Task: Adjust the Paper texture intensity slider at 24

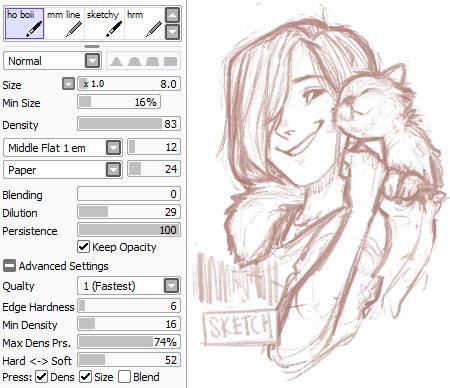Action: [154, 169]
